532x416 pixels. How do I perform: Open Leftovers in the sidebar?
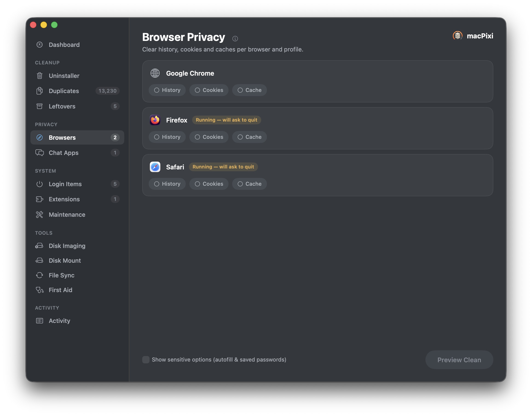coord(77,106)
